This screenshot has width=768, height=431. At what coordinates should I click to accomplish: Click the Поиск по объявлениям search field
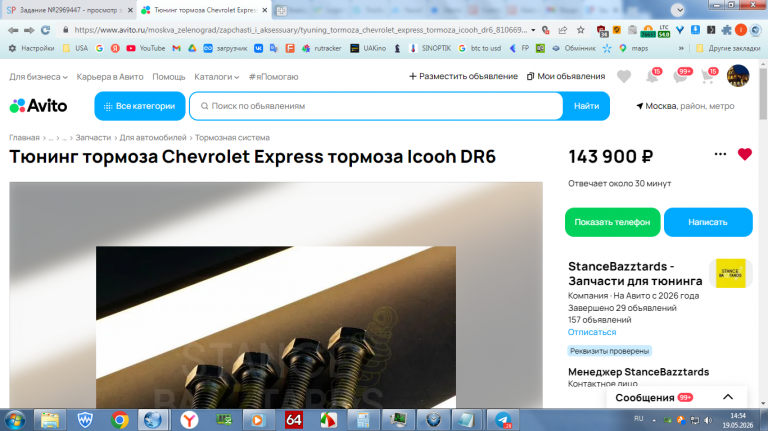(376, 106)
